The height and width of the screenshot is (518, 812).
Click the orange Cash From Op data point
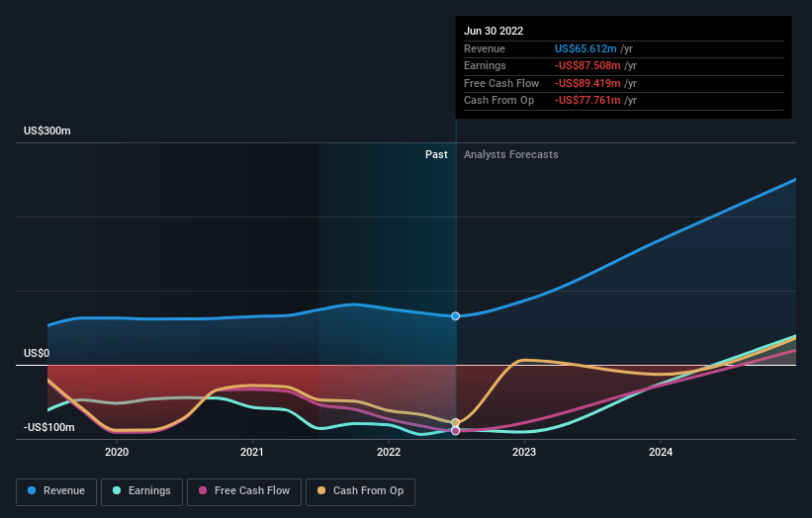pyautogui.click(x=455, y=423)
